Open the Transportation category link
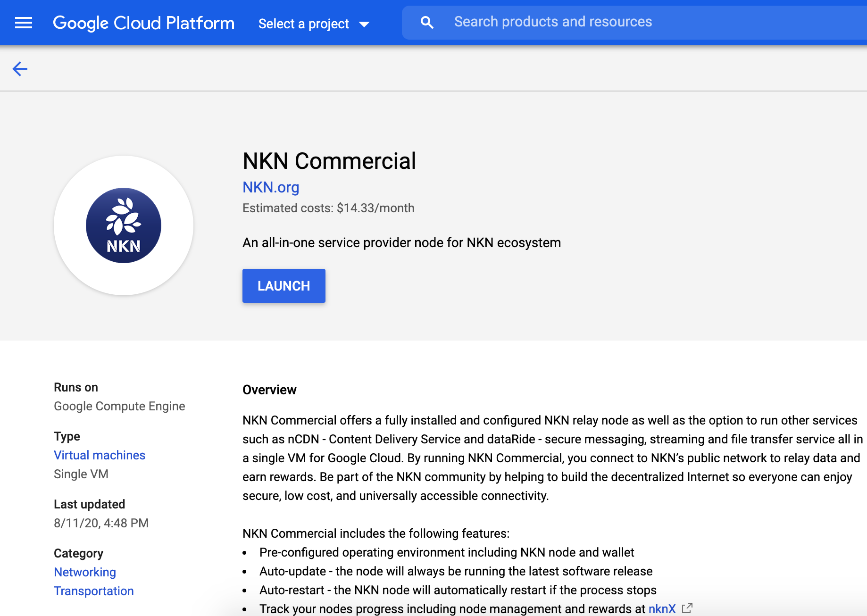 pos(94,591)
